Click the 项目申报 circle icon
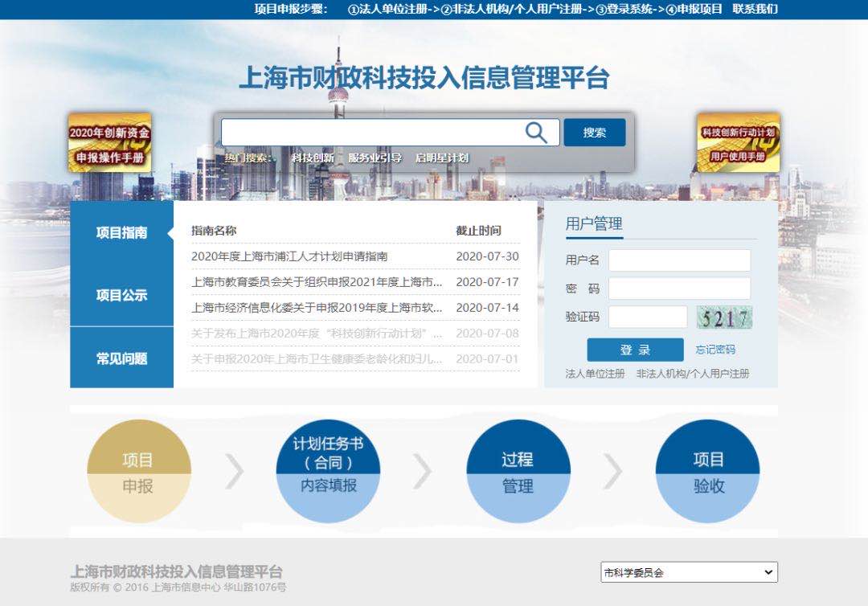 tap(138, 471)
